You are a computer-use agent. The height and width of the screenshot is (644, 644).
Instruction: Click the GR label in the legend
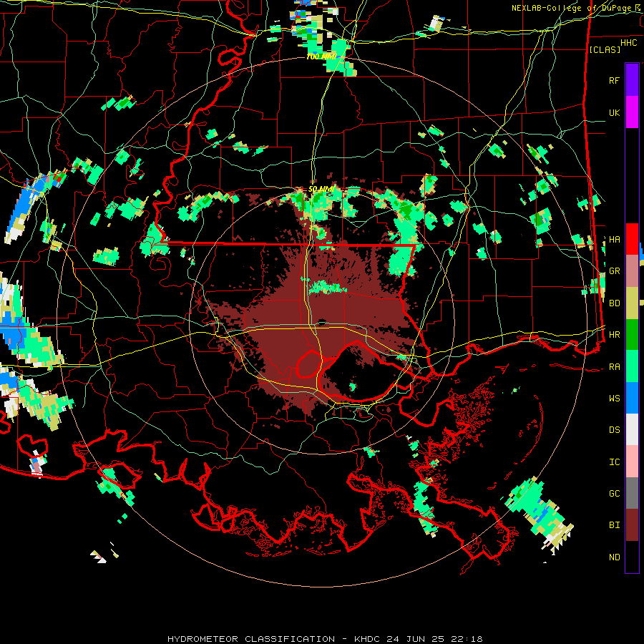614,271
